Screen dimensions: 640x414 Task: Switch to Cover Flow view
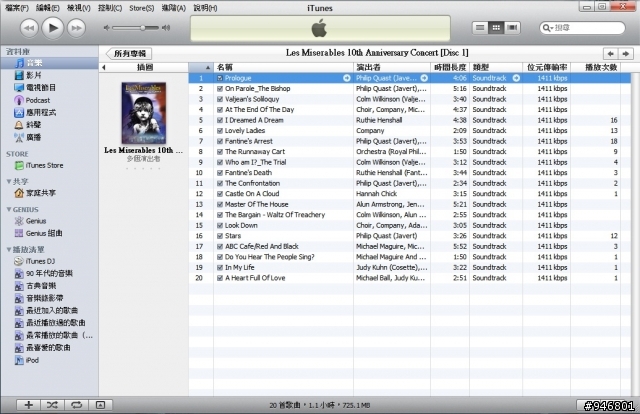point(512,28)
